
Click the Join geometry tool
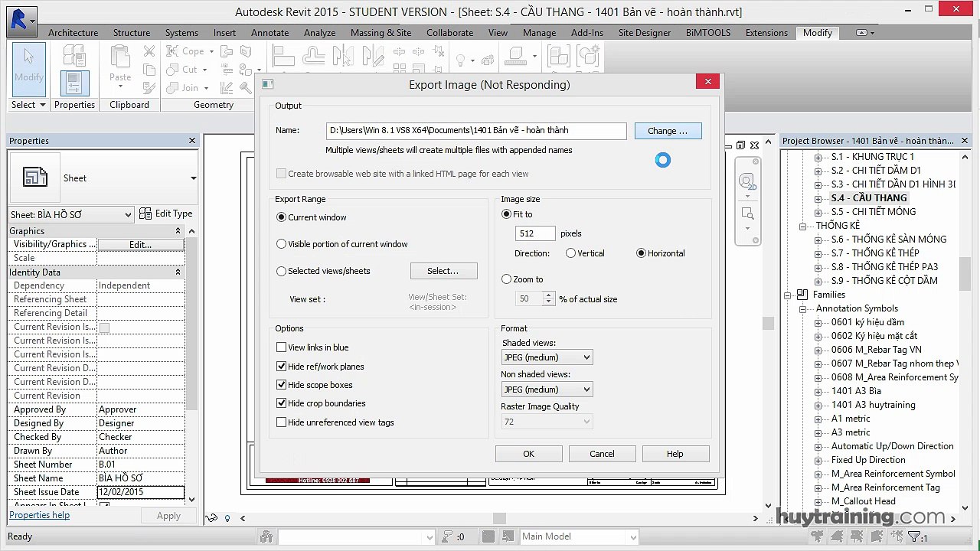pos(186,88)
